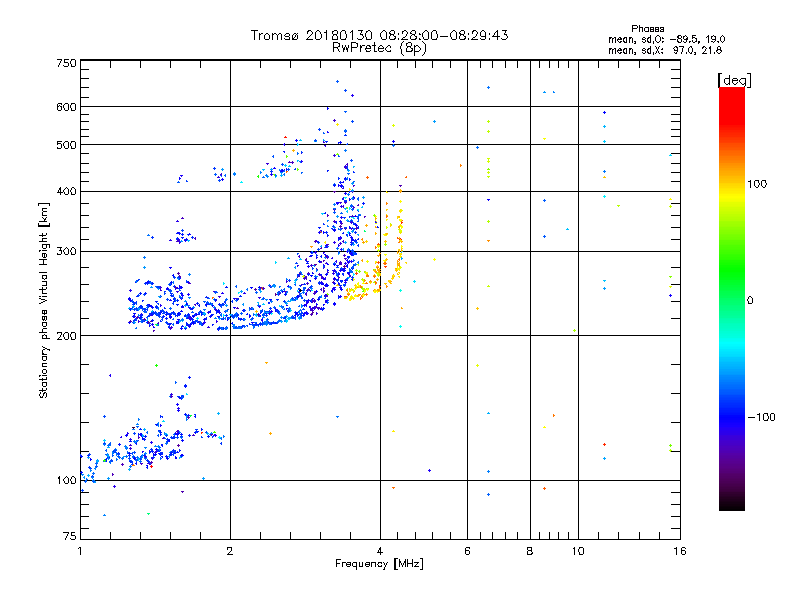The height and width of the screenshot is (600, 800).
Task: Click the y-axis tick label '75'
Action: [70, 536]
